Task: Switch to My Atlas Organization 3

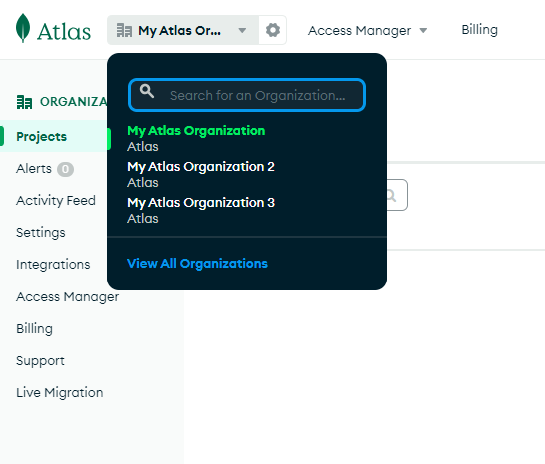Action: pyautogui.click(x=201, y=211)
